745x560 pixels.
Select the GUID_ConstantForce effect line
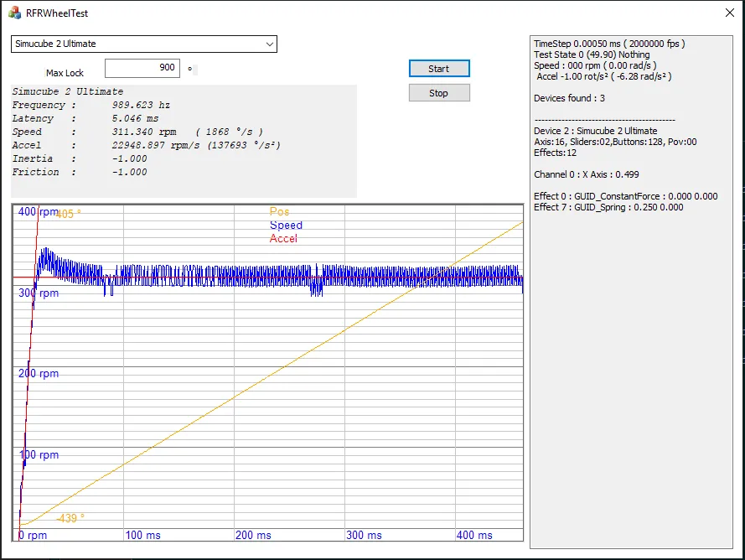(625, 196)
